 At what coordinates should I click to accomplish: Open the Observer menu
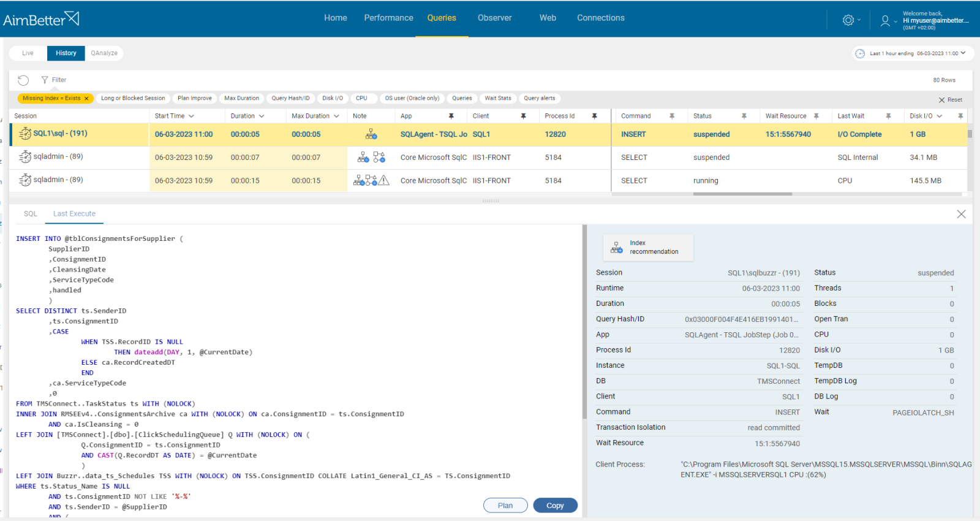[495, 18]
